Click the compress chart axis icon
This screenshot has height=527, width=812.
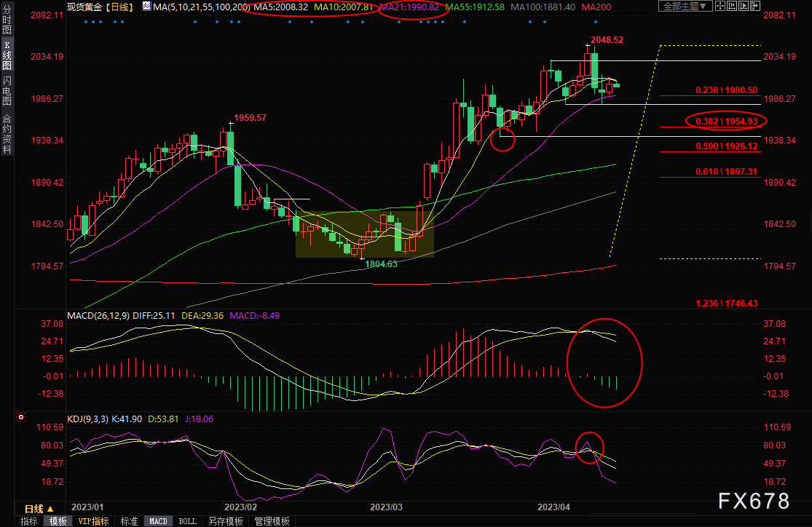click(x=732, y=7)
